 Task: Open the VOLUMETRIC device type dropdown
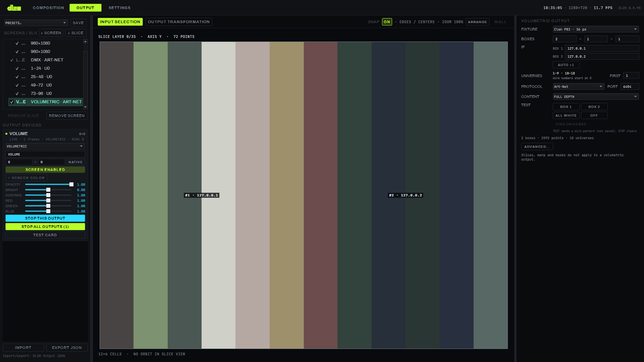[x=45, y=146]
